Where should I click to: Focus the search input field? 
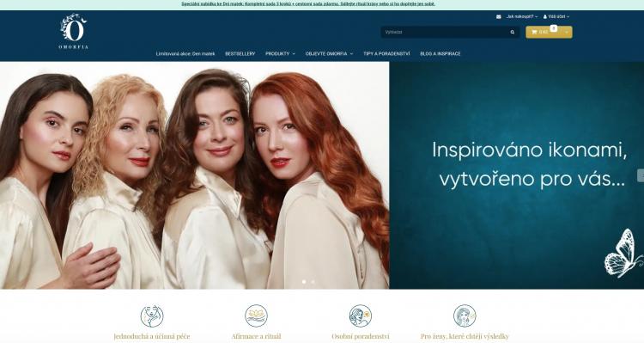coord(445,32)
